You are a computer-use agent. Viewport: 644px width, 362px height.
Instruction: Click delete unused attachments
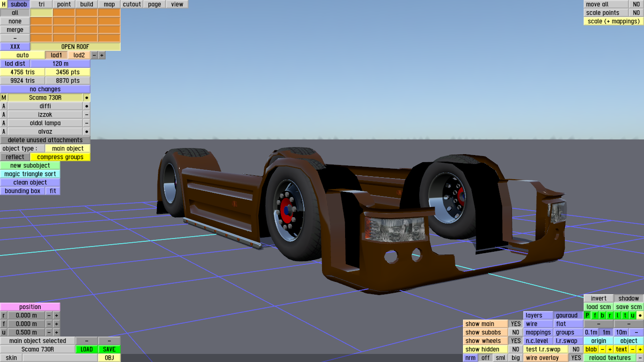pyautogui.click(x=45, y=140)
